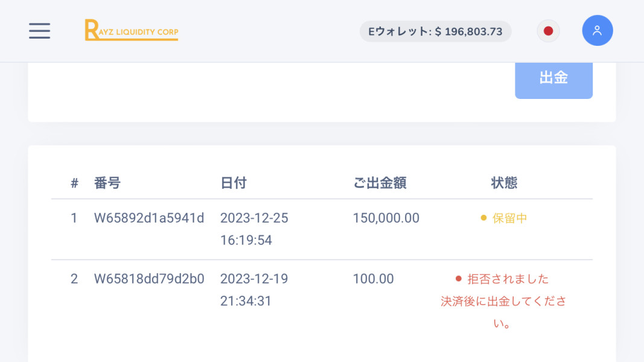The height and width of the screenshot is (362, 644).
Task: Click the 150,000.00 withdrawal amount
Action: tap(386, 218)
